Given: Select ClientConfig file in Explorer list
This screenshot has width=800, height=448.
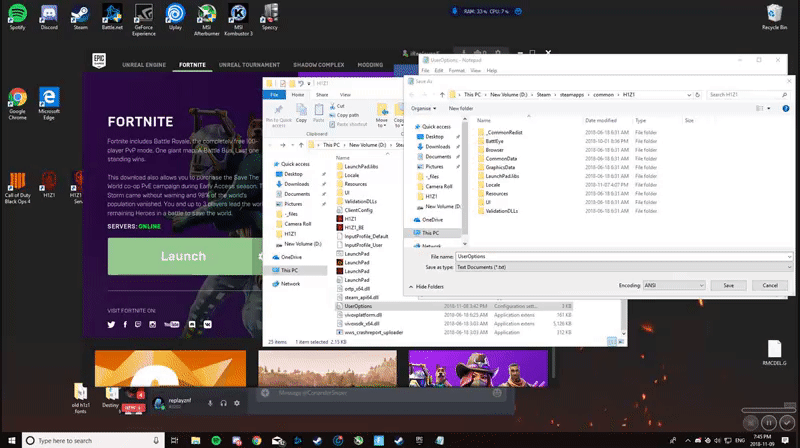Looking at the screenshot, I should click(x=358, y=210).
